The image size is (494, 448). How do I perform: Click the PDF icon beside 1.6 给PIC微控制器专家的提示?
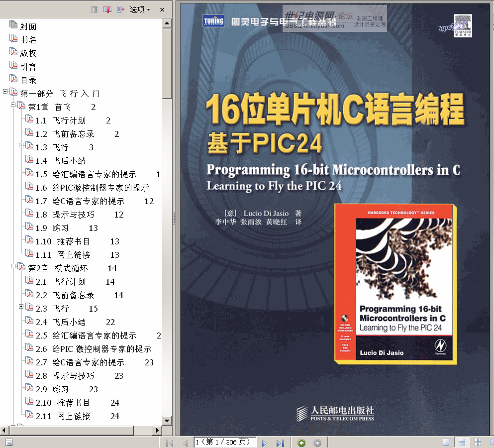click(x=29, y=186)
